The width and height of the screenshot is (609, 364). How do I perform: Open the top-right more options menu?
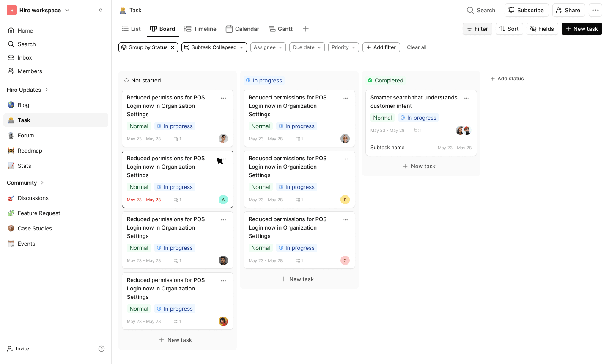(x=595, y=10)
